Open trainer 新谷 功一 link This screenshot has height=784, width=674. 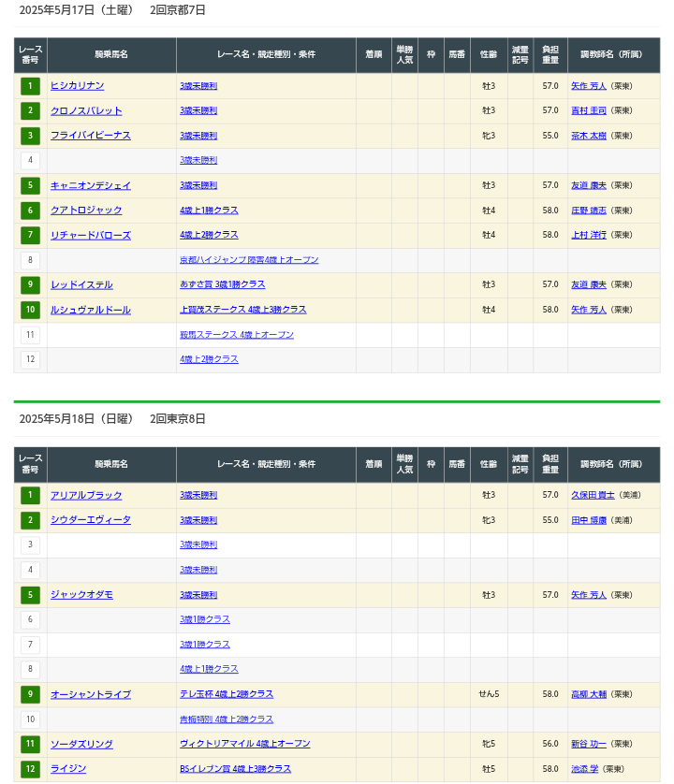pos(589,744)
